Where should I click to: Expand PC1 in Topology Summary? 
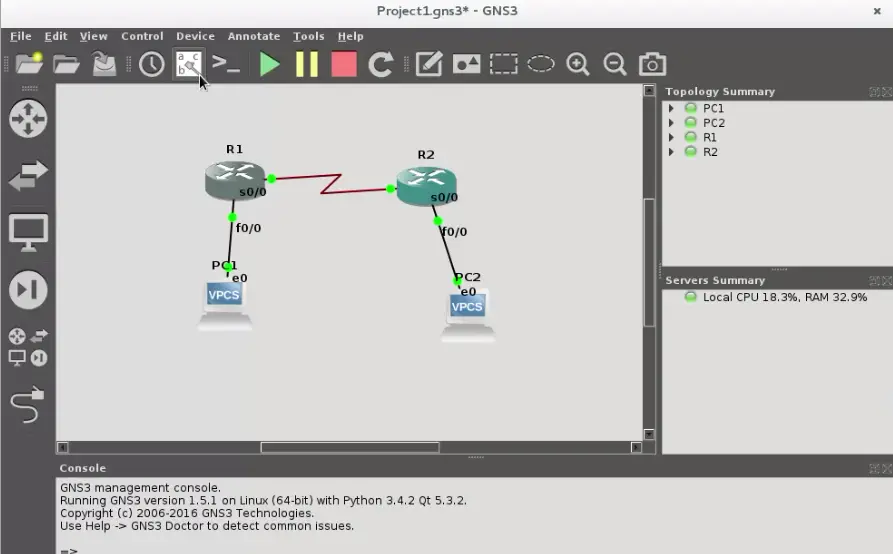coord(671,108)
